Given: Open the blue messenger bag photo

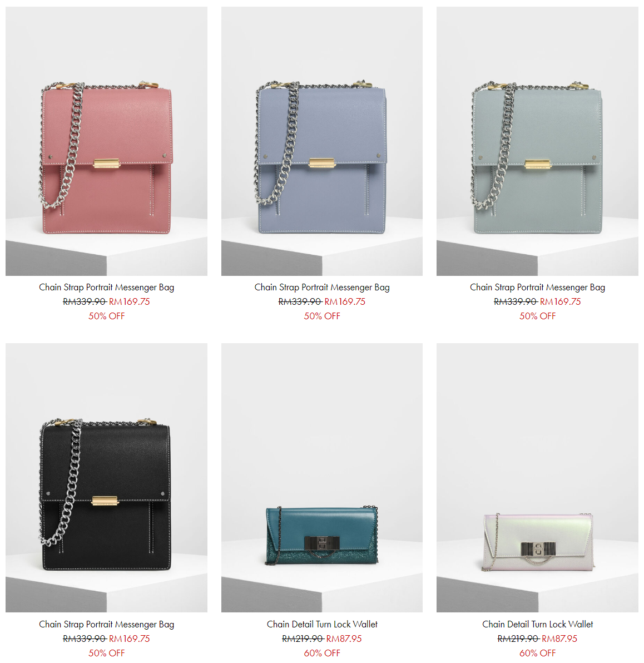Looking at the screenshot, I should (x=322, y=141).
